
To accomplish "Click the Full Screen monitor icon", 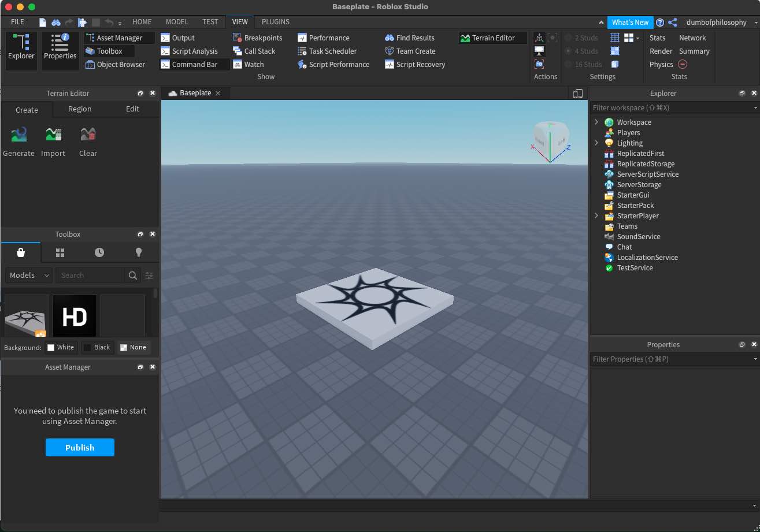I will tap(539, 51).
